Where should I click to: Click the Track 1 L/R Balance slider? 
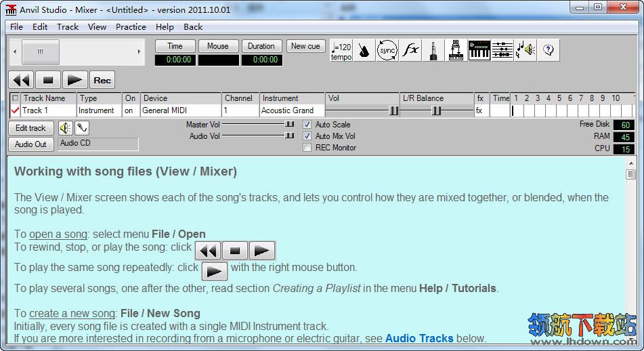(437, 110)
